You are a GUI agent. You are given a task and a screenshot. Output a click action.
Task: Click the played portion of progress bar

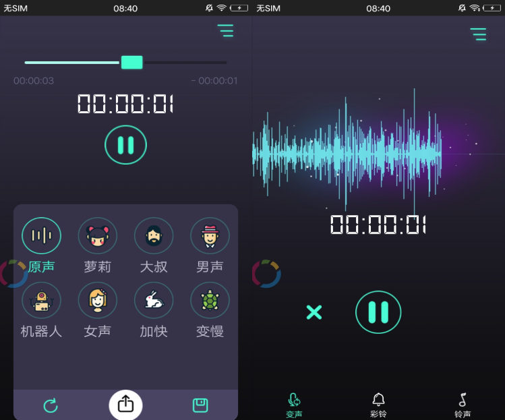pyautogui.click(x=73, y=63)
